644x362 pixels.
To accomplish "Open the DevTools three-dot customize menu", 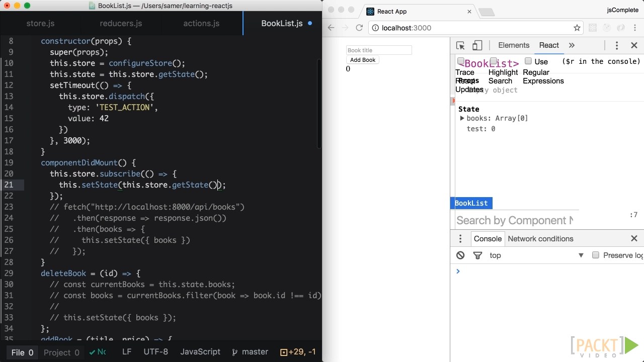I will pos(617,45).
